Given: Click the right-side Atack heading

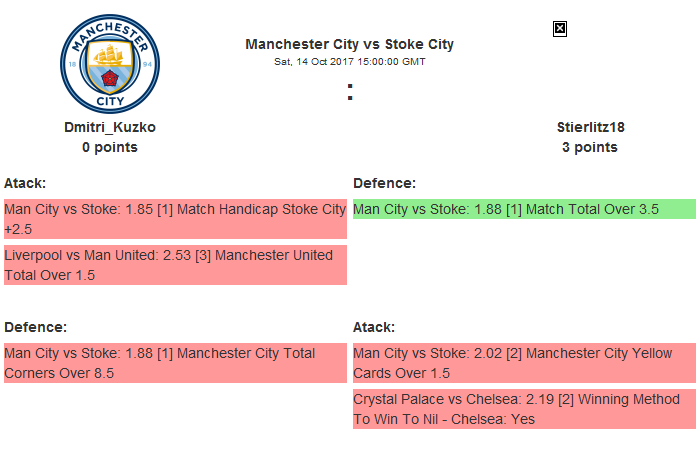Looking at the screenshot, I should (x=374, y=327).
